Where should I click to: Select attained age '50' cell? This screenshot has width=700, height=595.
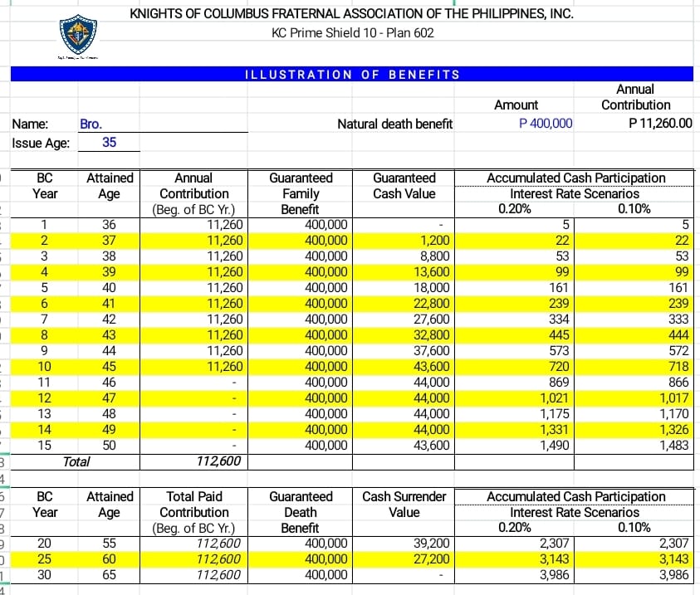pyautogui.click(x=109, y=445)
